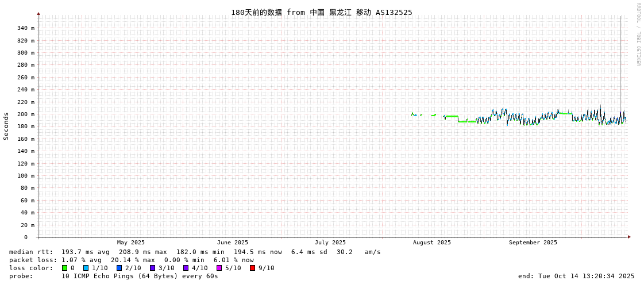Select the June 2025 x-axis label
The image size is (644, 284).
pyautogui.click(x=233, y=243)
